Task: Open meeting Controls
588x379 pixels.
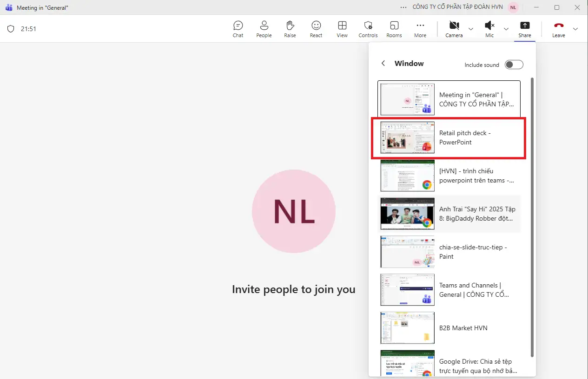Action: 368,29
